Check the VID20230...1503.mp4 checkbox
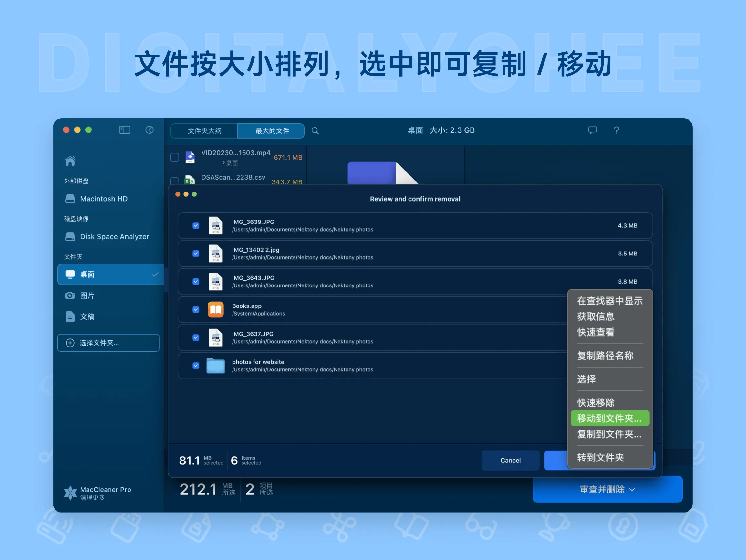The width and height of the screenshot is (746, 560). (174, 157)
